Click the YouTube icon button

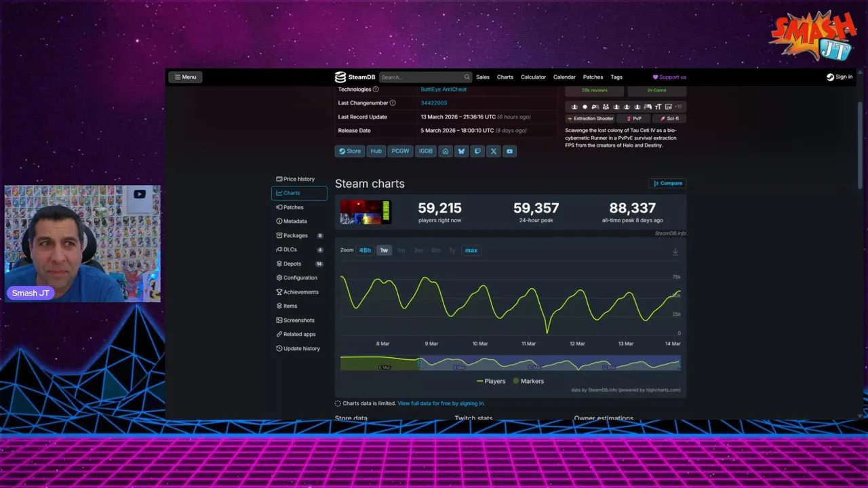pos(509,151)
